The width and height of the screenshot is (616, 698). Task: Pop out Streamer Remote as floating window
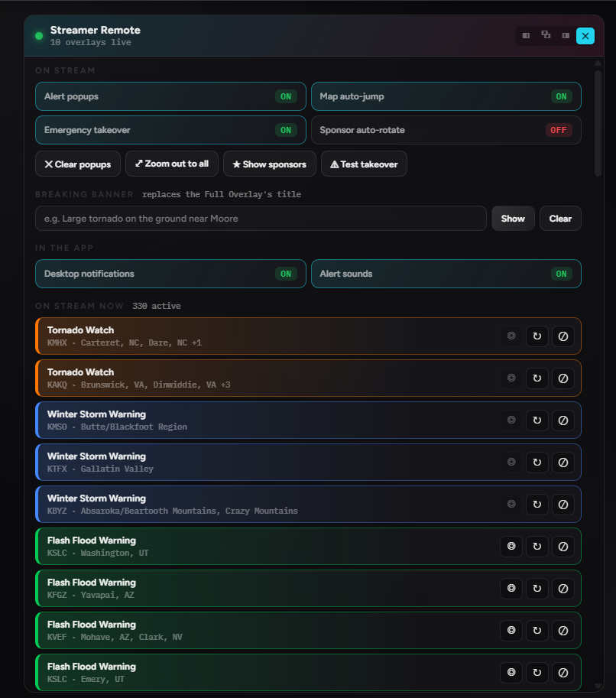pos(546,36)
